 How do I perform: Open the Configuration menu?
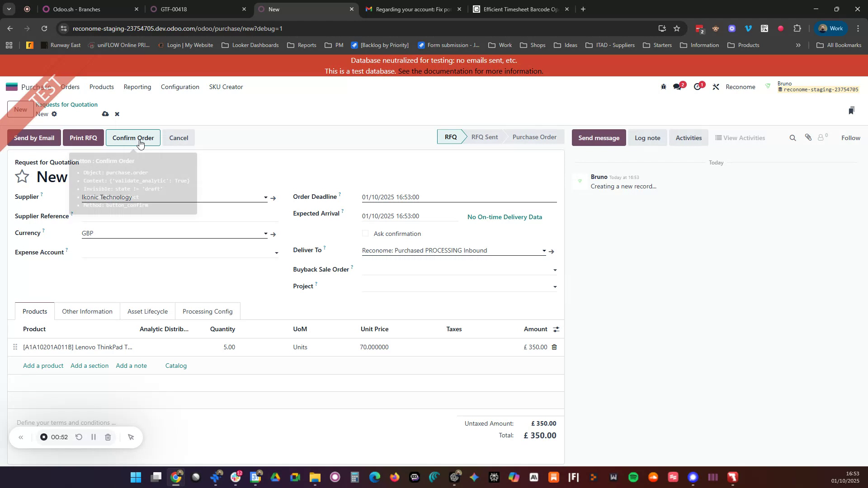click(179, 87)
